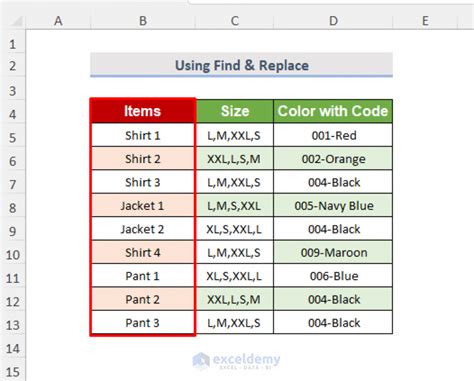
Task: Select row 13 header
Action: 12,325
